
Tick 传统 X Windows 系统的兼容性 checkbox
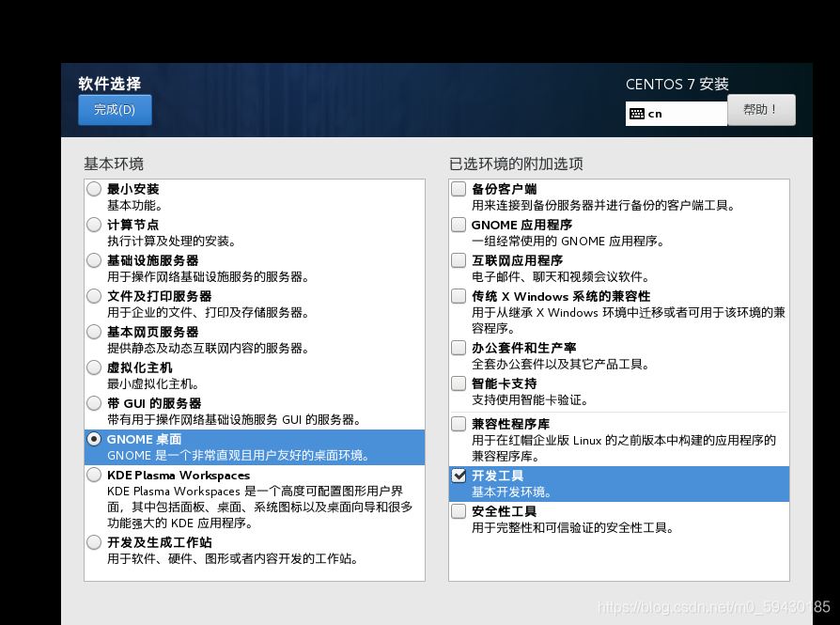point(459,296)
